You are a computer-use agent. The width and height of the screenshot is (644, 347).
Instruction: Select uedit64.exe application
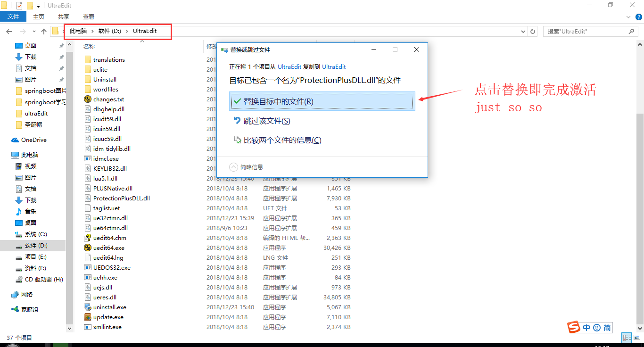click(x=108, y=248)
